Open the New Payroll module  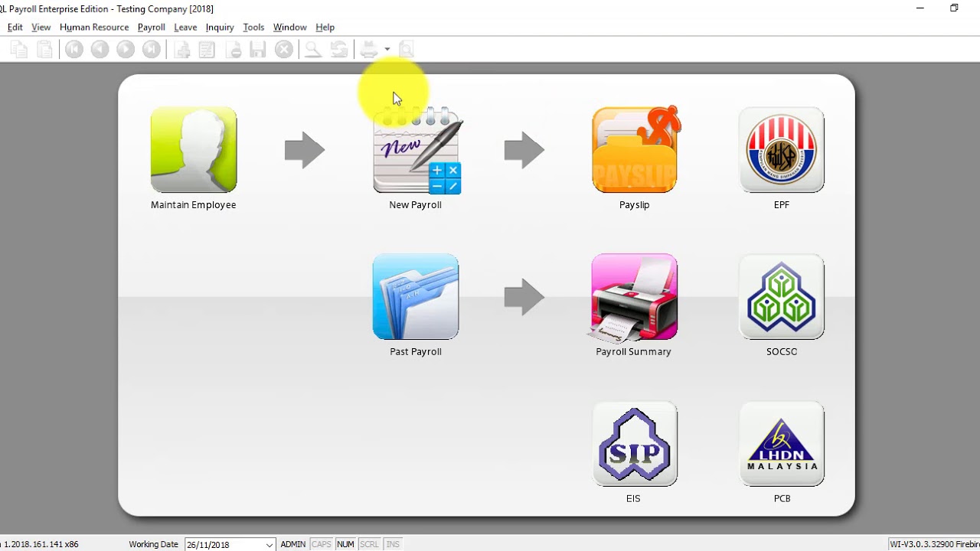(416, 149)
